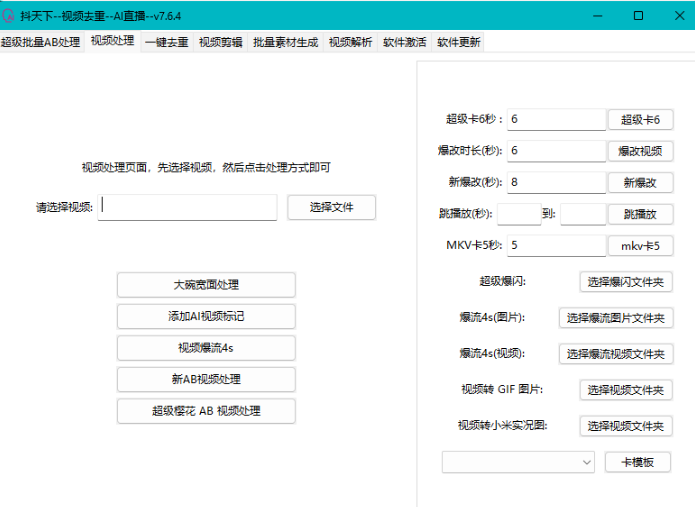Click the 爆改视频 button
Image resolution: width=695 pixels, height=507 pixels.
(640, 151)
